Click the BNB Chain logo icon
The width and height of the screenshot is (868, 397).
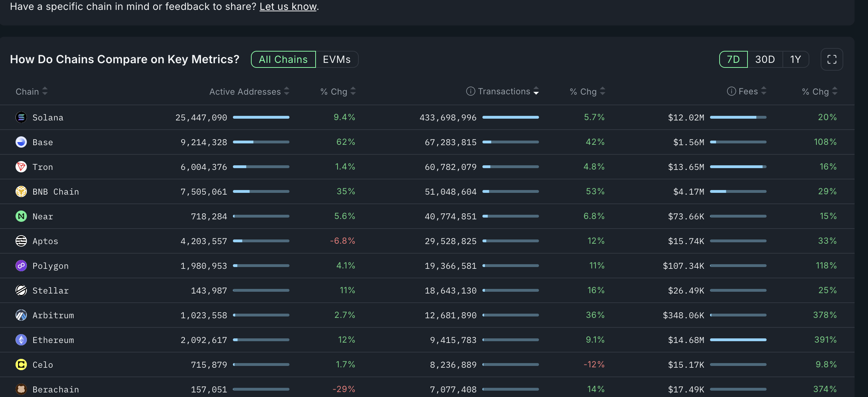point(21,191)
